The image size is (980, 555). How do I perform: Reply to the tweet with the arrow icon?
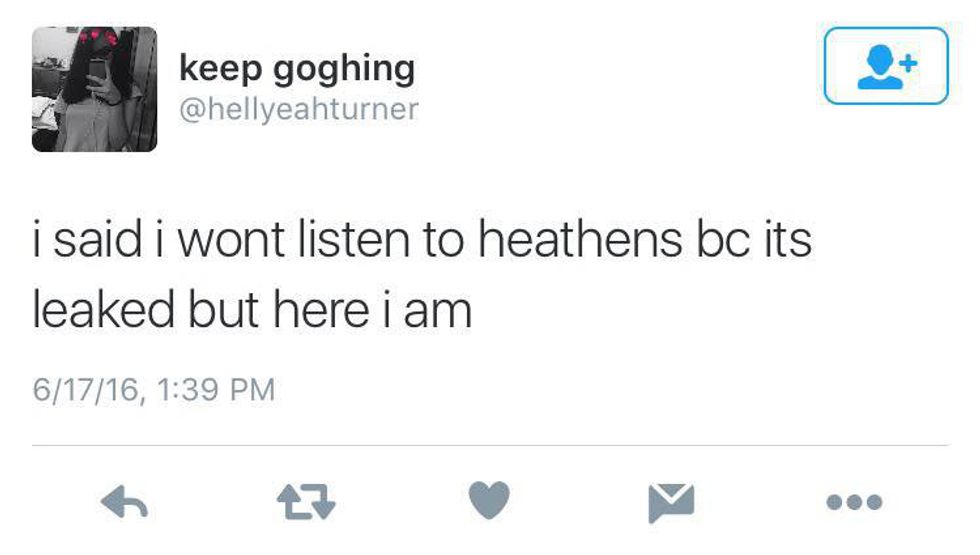click(x=124, y=502)
